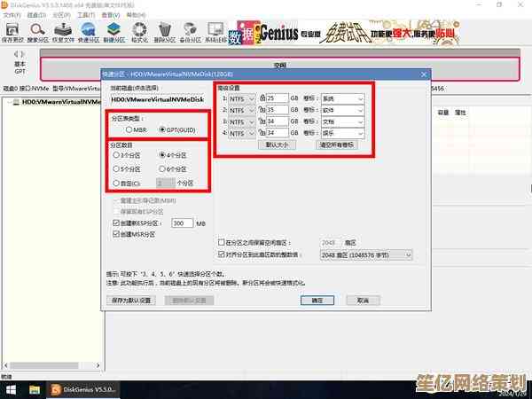Click the 备份分区 (Backup Partition) toolbar icon
Image resolution: width=532 pixels, height=399 pixels.
click(190, 33)
